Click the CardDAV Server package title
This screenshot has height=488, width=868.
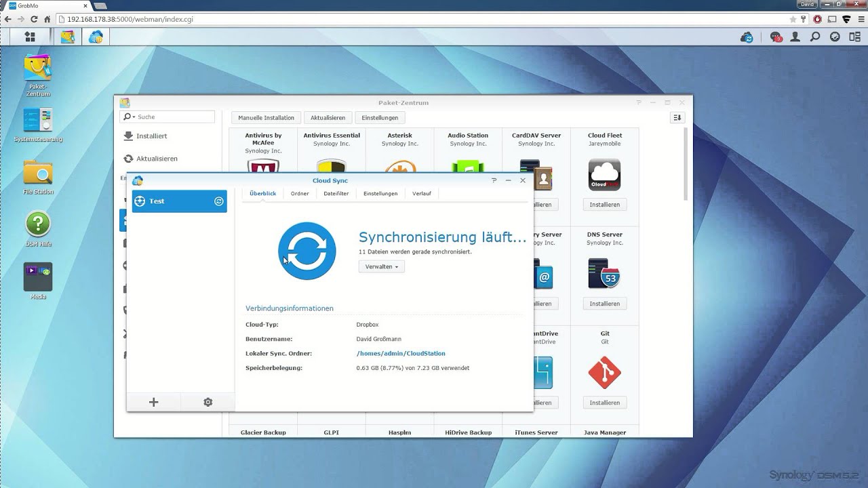[x=536, y=136]
